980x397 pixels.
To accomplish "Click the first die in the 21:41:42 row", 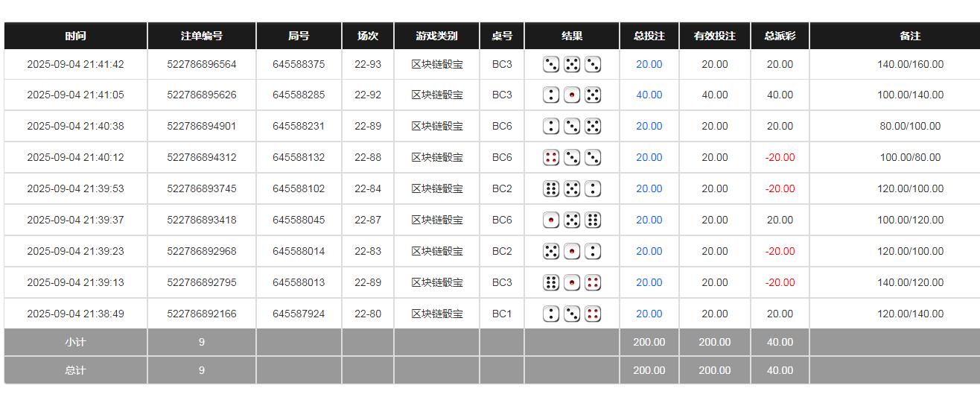I will 551,65.
